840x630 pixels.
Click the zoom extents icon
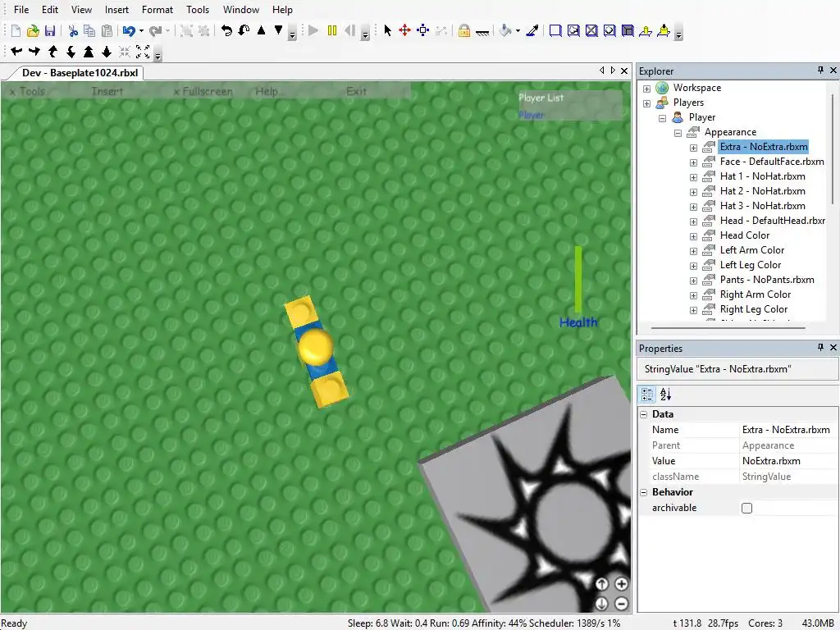tap(143, 52)
